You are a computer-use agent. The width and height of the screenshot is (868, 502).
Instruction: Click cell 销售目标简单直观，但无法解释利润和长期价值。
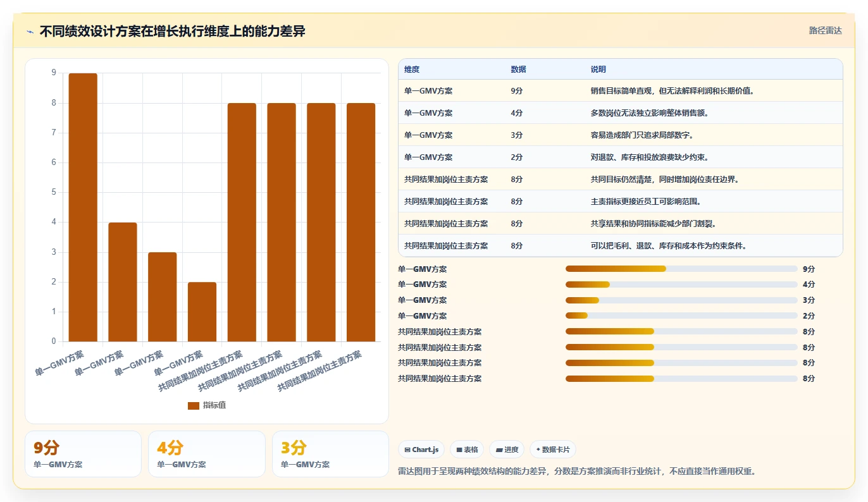(x=672, y=91)
